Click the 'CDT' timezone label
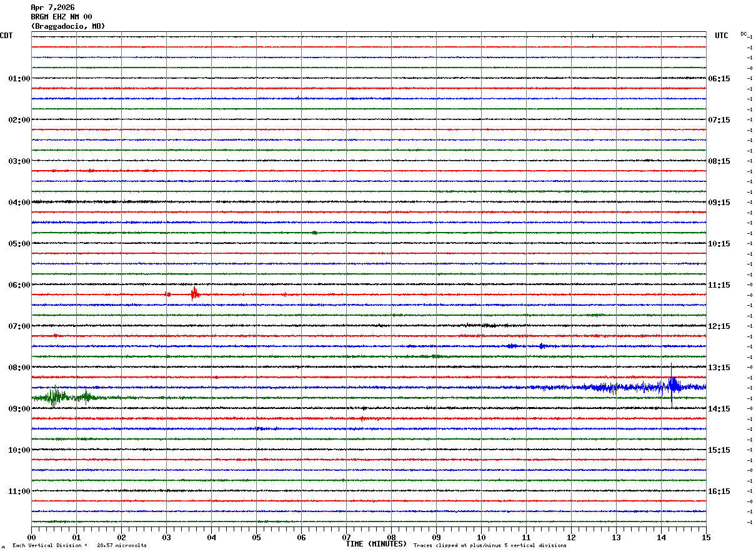 (x=6, y=36)
